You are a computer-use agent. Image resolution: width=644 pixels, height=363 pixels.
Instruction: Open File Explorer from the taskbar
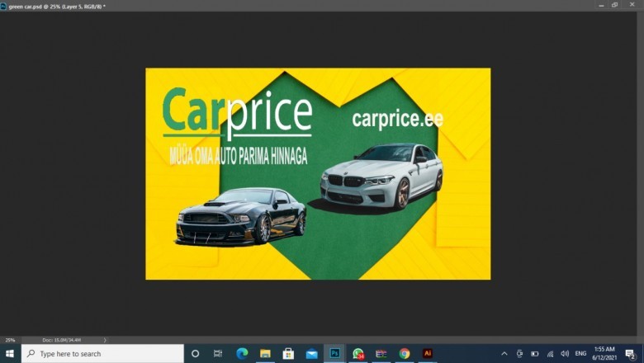click(265, 353)
